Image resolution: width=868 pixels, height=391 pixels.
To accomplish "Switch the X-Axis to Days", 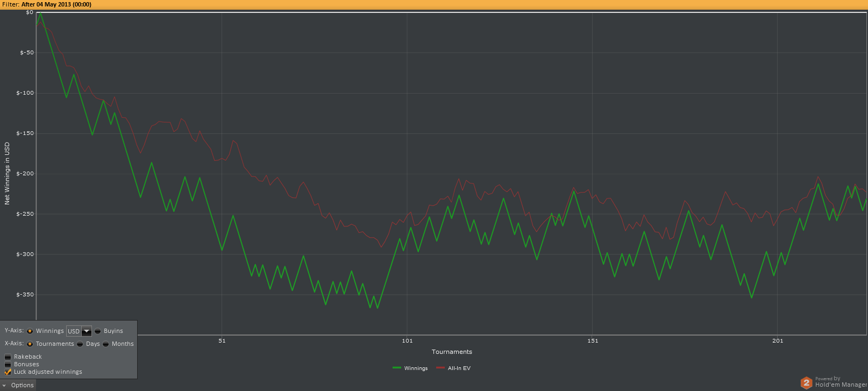I will coord(80,344).
